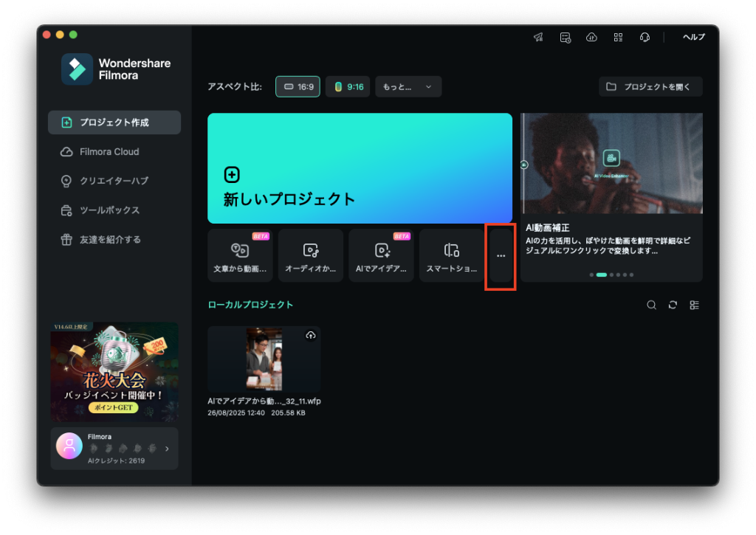Open the AIでアイデアから動画 project thumbnail
756x535 pixels.
click(264, 359)
